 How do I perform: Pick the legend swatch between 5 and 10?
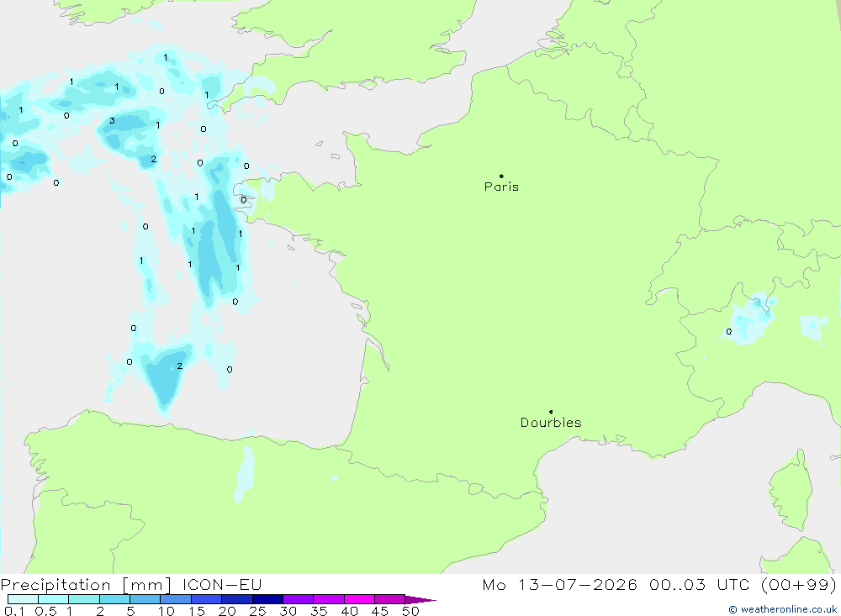pyautogui.click(x=145, y=599)
